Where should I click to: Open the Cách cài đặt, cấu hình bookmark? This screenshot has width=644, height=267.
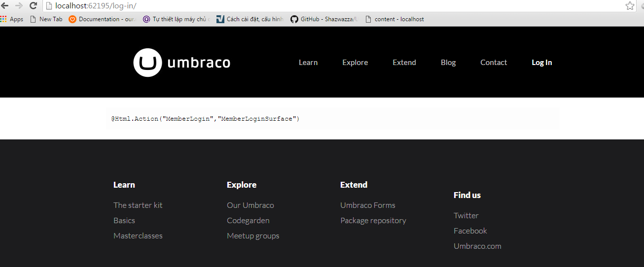[250, 19]
